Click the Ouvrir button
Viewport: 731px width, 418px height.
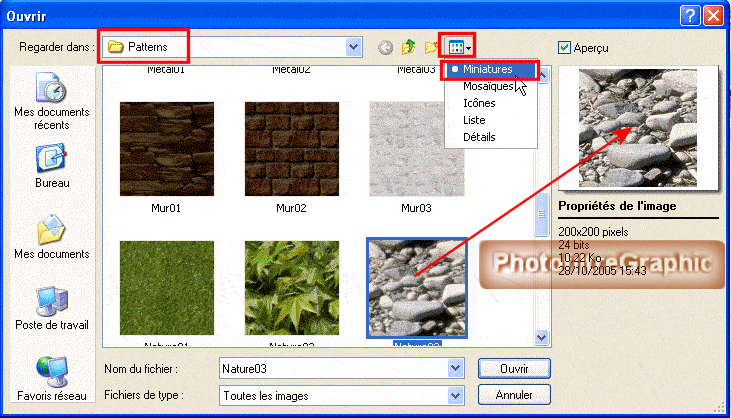(x=513, y=369)
